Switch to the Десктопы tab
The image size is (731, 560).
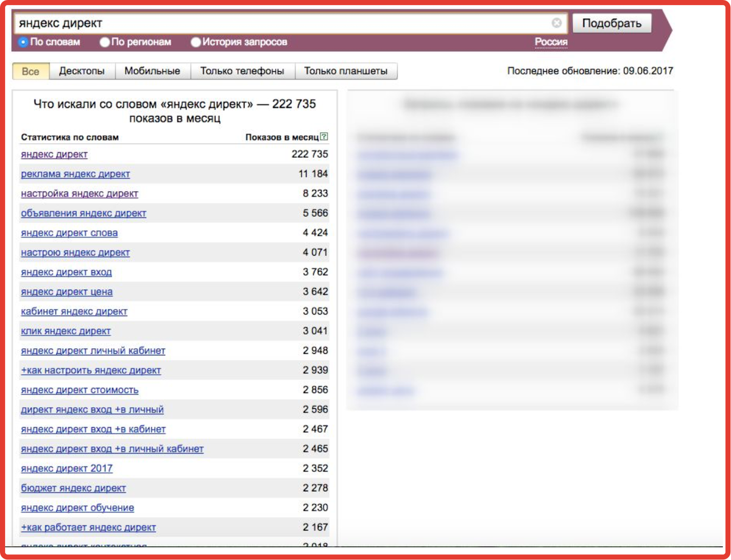coord(82,71)
